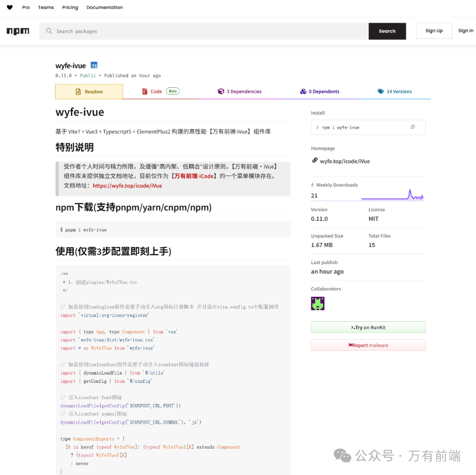Open the Pricing page from the top menu
This screenshot has height=475, width=476.
point(70,7)
